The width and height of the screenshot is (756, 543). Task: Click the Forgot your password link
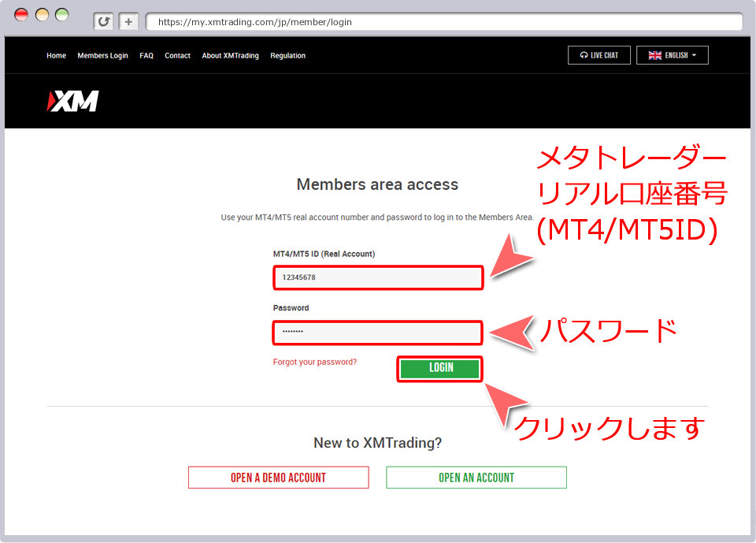pyautogui.click(x=314, y=362)
